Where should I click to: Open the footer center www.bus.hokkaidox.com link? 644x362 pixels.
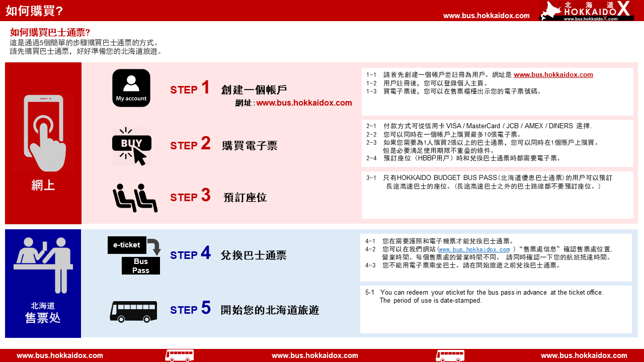point(315,355)
